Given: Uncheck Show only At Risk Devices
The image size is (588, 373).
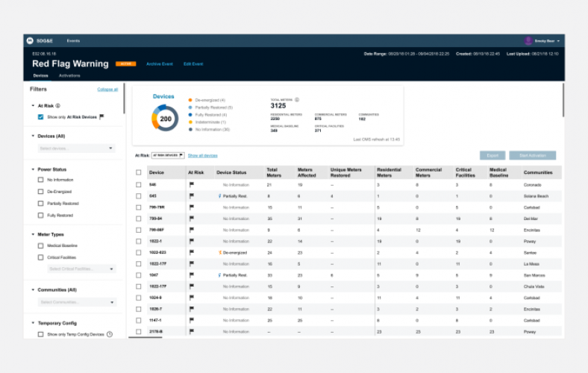Looking at the screenshot, I should [40, 117].
